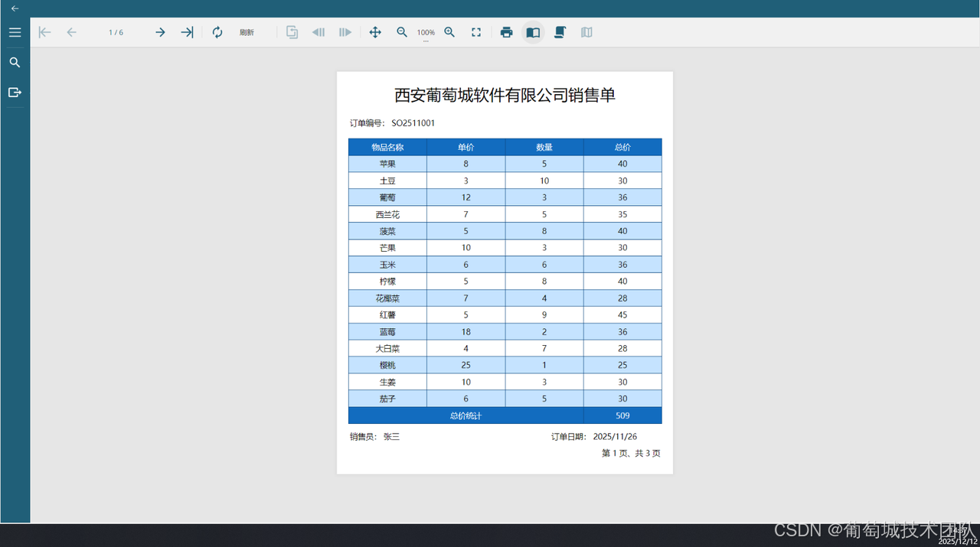The width and height of the screenshot is (980, 547).
Task: Click the Zoom Out magnifier icon
Action: click(402, 32)
